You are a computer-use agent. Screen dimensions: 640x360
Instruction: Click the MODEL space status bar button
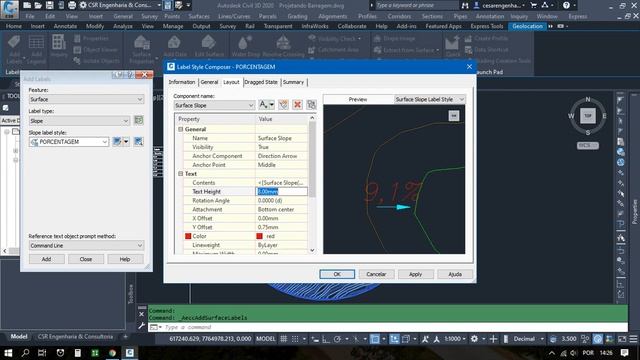pyautogui.click(x=266, y=339)
